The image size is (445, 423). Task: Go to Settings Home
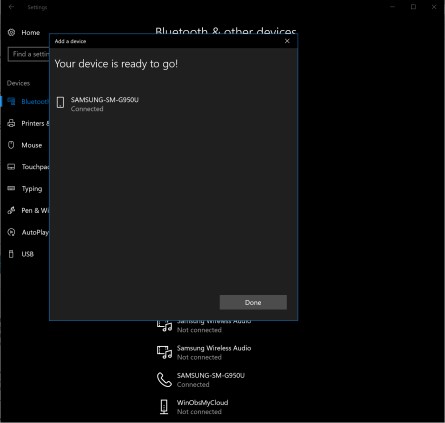pyautogui.click(x=24, y=33)
